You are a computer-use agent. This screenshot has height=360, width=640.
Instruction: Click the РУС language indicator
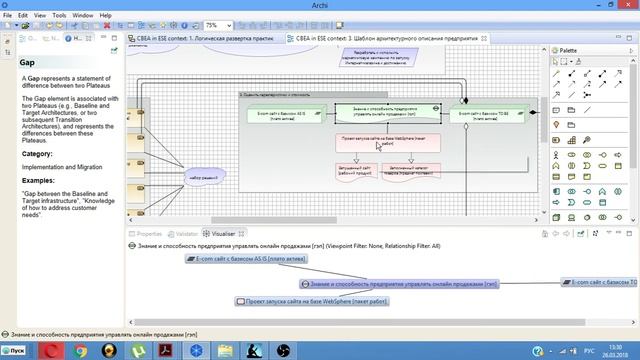tap(589, 351)
